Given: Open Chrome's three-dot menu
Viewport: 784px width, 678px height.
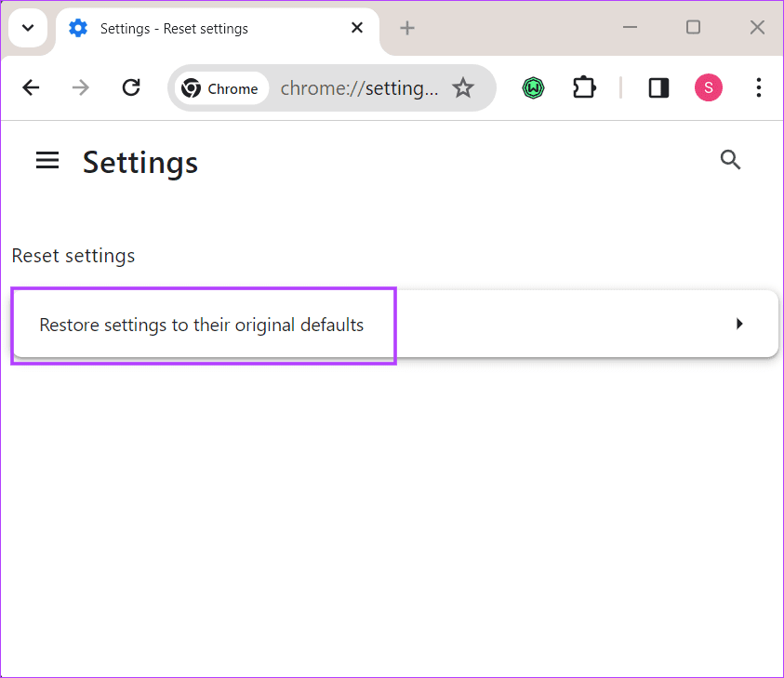Looking at the screenshot, I should click(x=759, y=87).
